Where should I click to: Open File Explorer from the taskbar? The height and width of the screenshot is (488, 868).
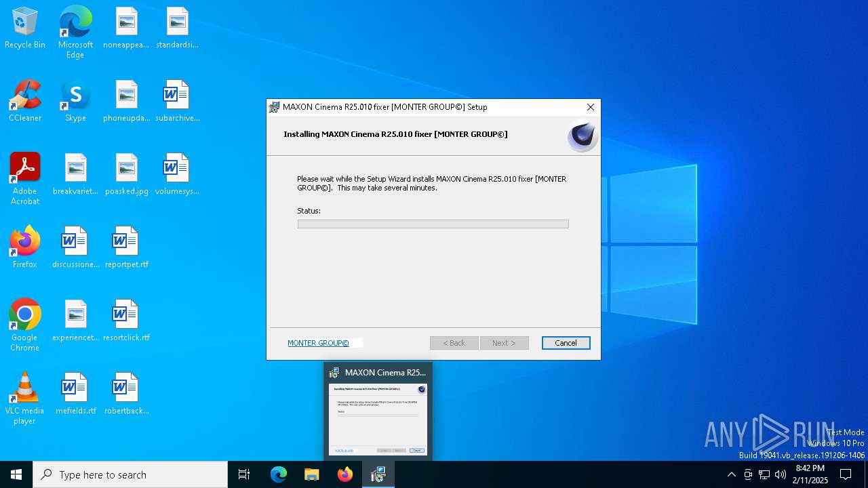[x=312, y=474]
